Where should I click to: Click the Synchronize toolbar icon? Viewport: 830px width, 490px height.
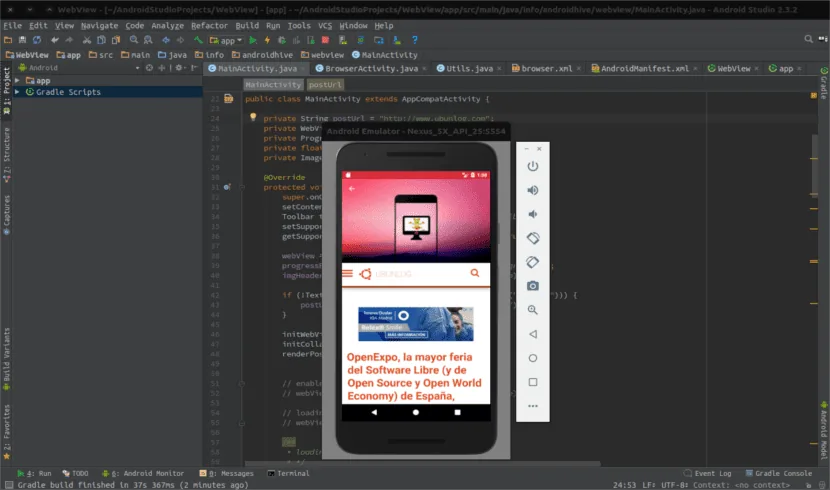click(37, 40)
